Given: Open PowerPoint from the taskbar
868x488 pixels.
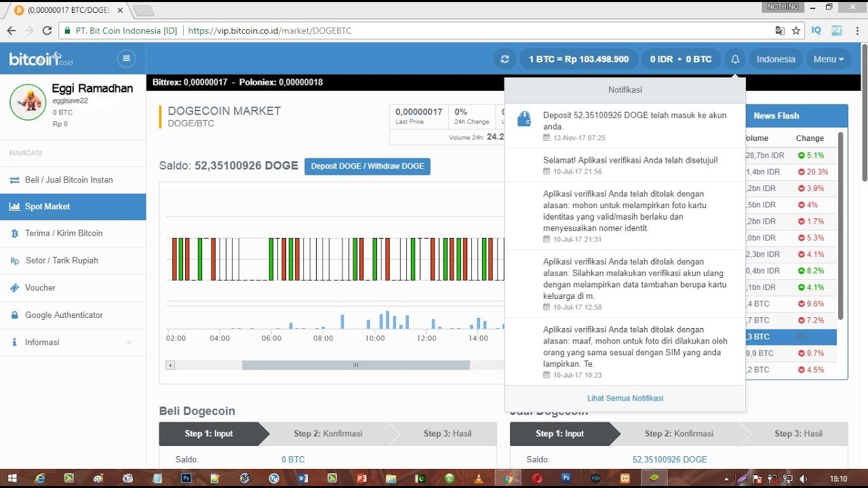Looking at the screenshot, I should pos(361,479).
